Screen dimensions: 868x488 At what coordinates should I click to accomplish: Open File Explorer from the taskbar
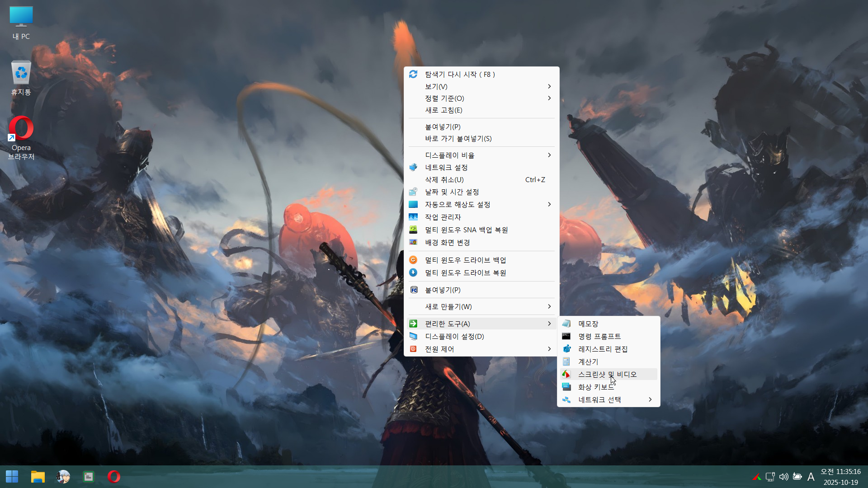tap(38, 476)
